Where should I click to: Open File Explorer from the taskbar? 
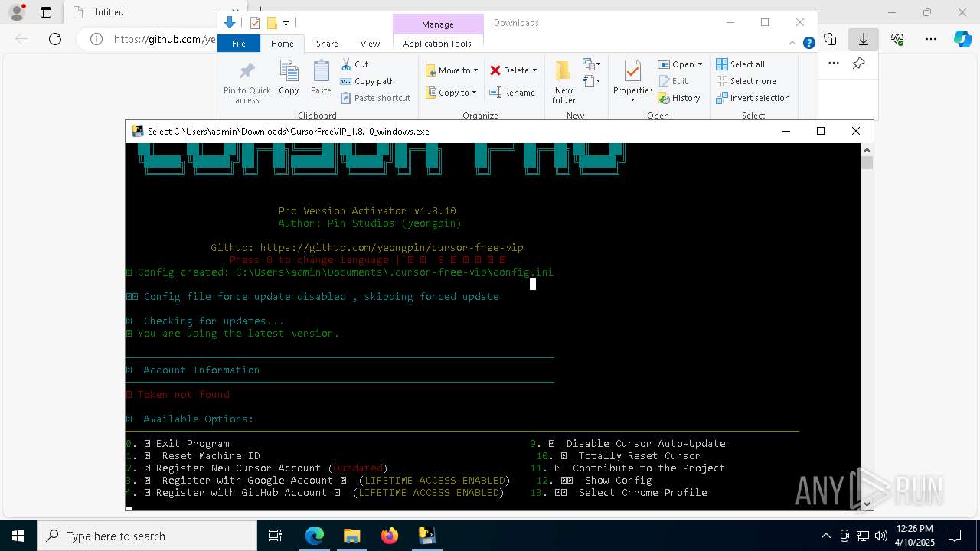pyautogui.click(x=351, y=536)
